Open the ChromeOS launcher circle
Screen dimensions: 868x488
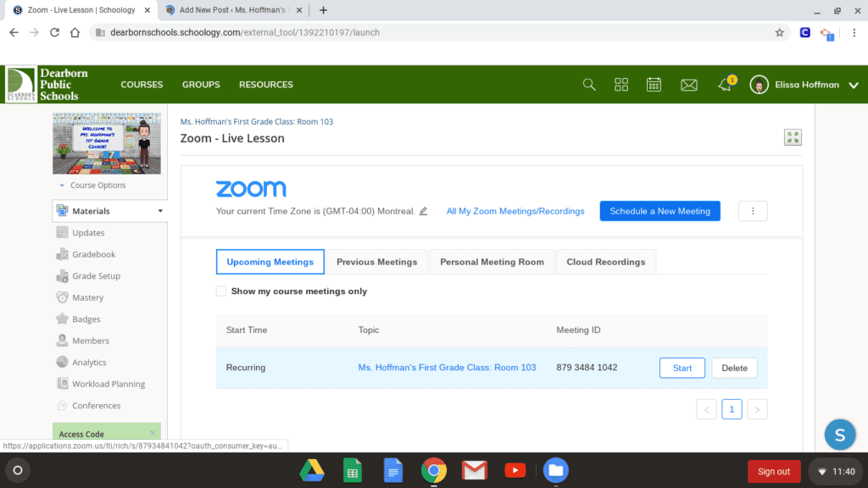pyautogui.click(x=18, y=470)
